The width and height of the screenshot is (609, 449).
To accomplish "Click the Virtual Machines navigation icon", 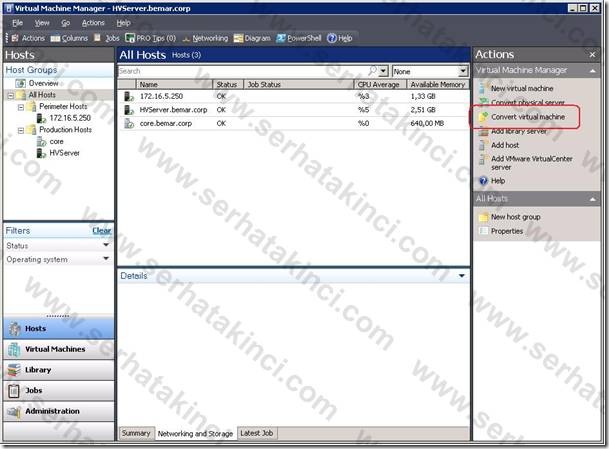I will pyautogui.click(x=14, y=349).
